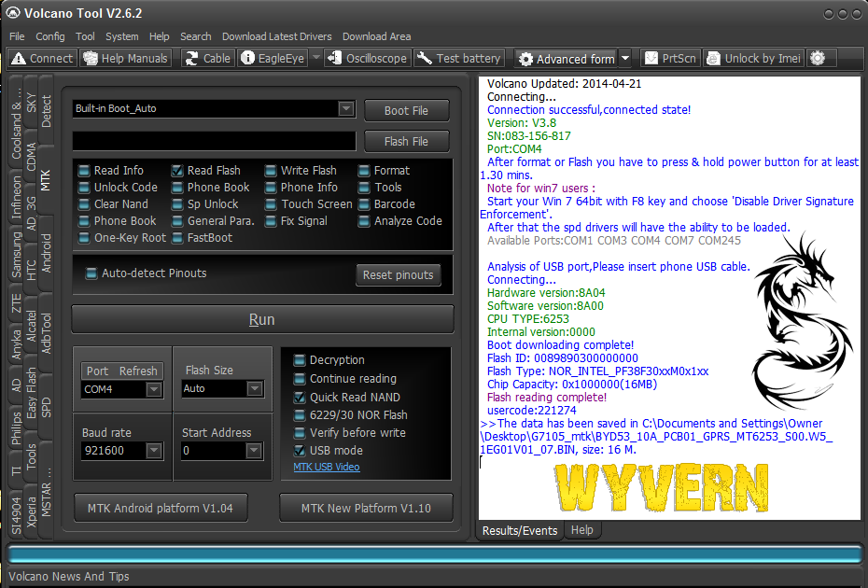Open the Flash Size Auto dropdown

pyautogui.click(x=255, y=388)
